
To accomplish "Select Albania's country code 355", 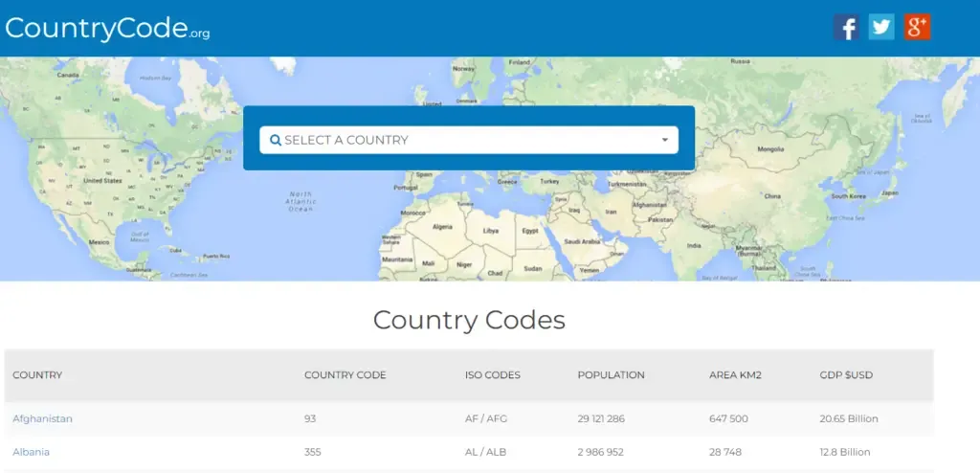I will coord(313,452).
